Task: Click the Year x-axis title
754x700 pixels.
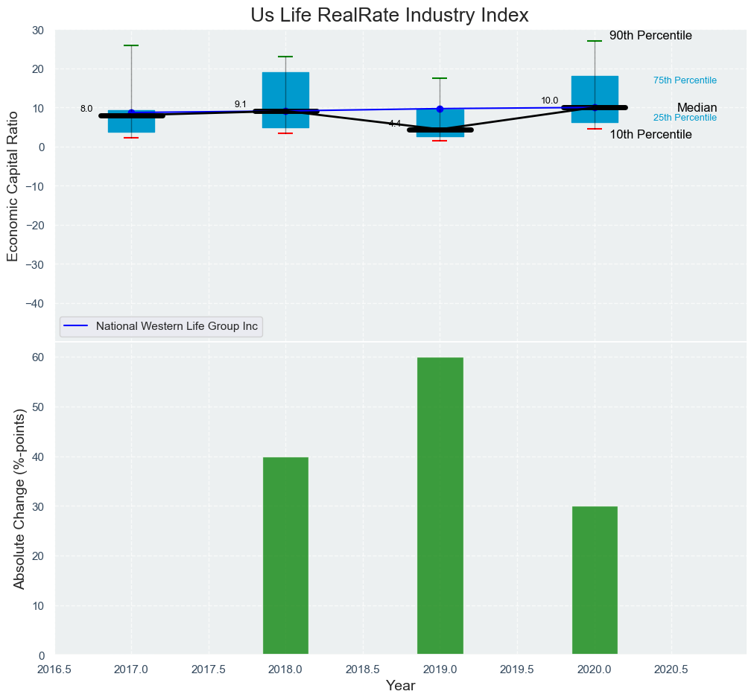Action: (x=400, y=686)
